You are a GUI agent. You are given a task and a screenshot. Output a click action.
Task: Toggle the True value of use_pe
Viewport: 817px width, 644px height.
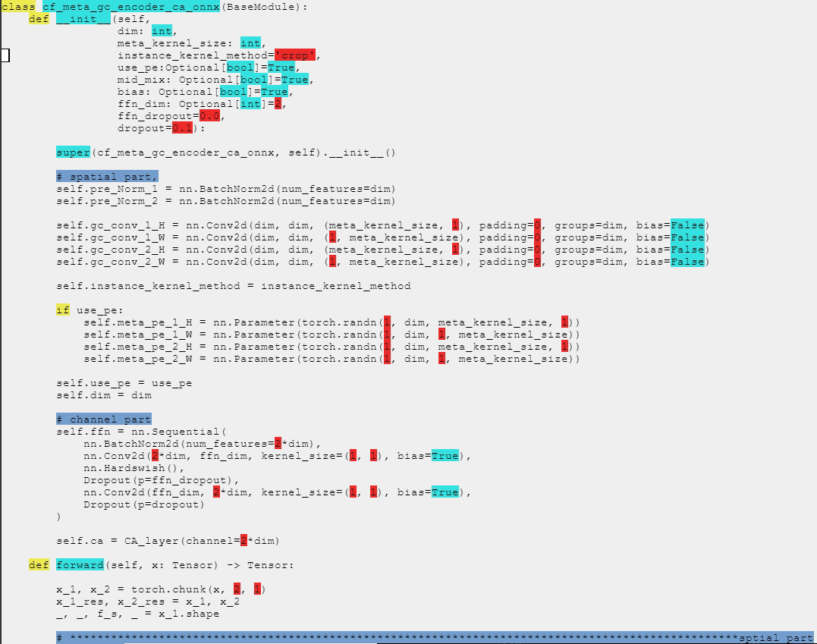click(282, 67)
